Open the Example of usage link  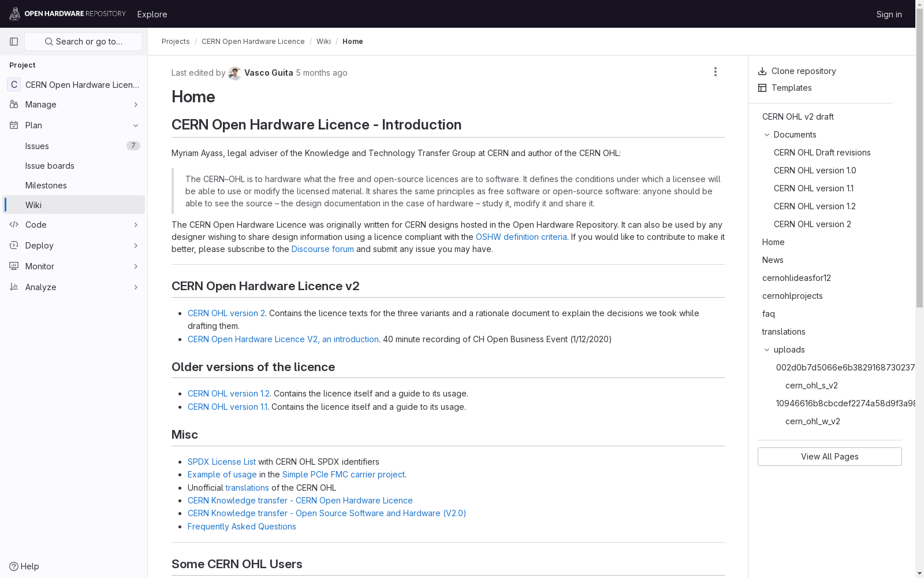pyautogui.click(x=222, y=475)
